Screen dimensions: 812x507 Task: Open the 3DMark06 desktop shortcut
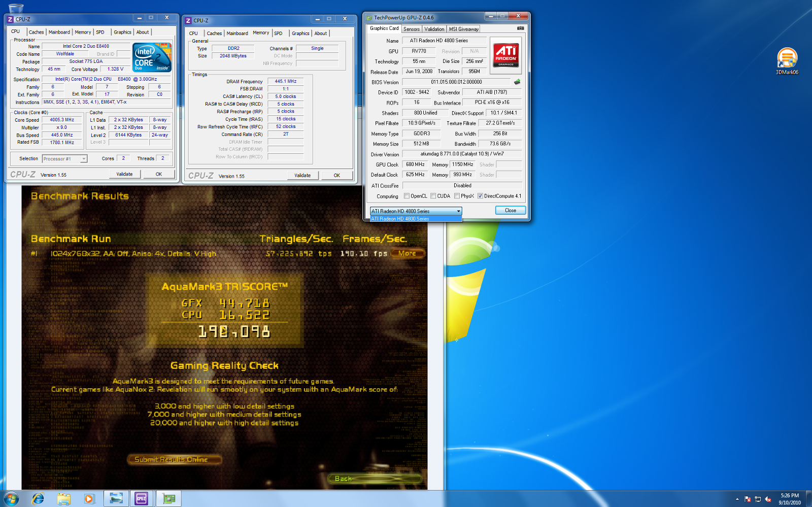click(x=787, y=61)
